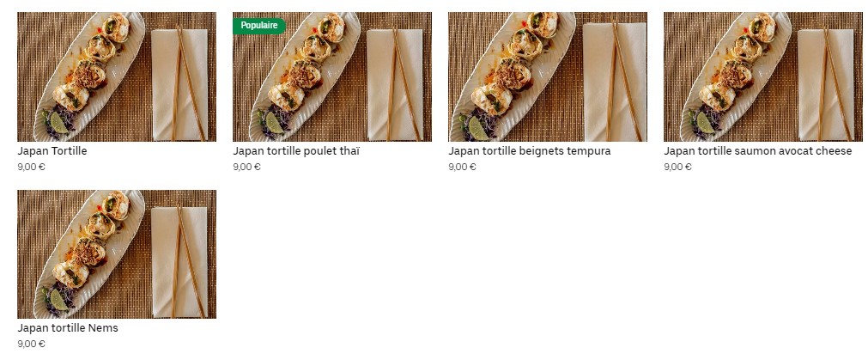Open Japan tortille saumon avocat cheese photo
Image resolution: width=868 pixels, height=354 pixels.
tap(763, 77)
